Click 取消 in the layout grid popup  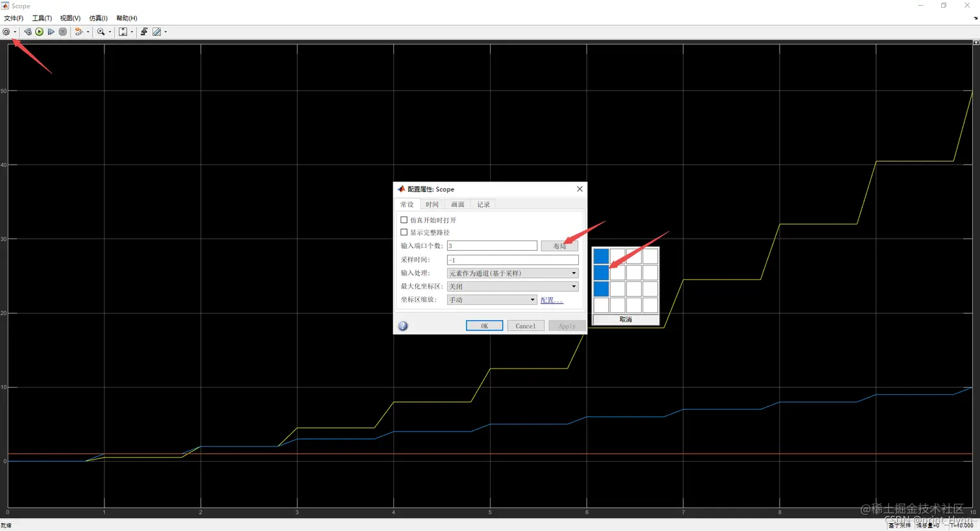[625, 319]
